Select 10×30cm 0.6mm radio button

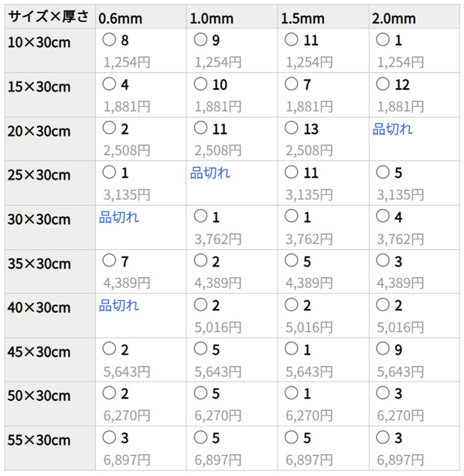109,39
